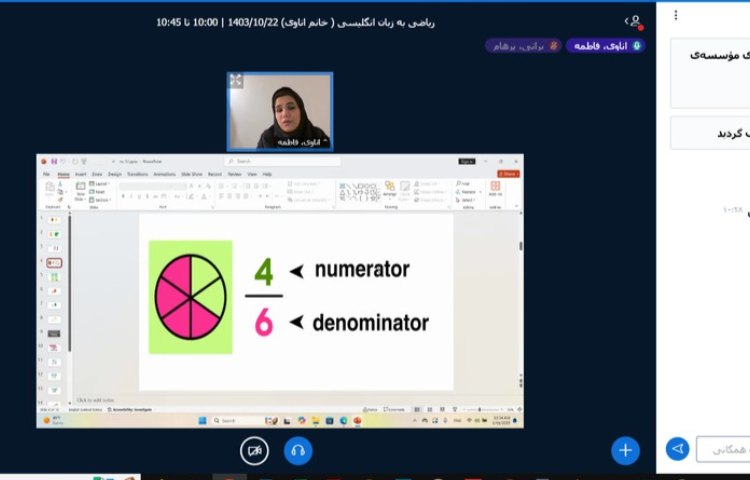Open the three-dot chat options menu

tap(676, 16)
